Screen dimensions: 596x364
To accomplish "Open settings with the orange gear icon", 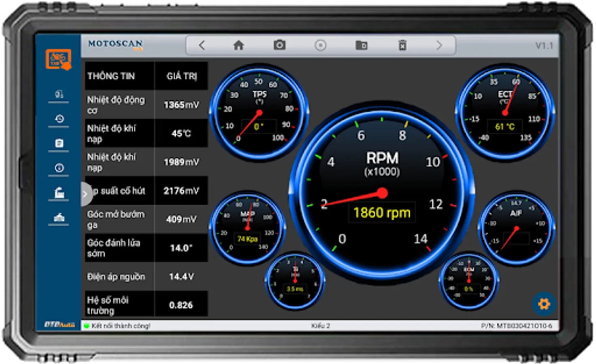I will (544, 304).
